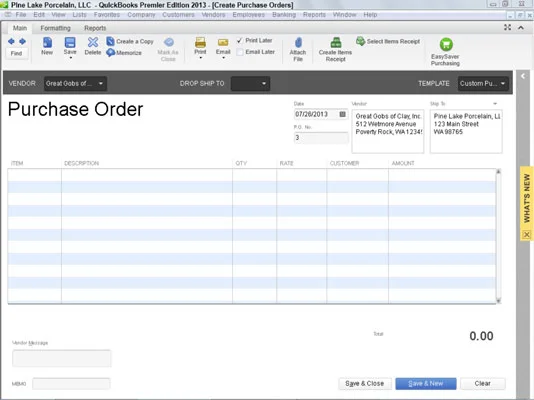This screenshot has height=400, width=534.
Task: Click Create a Copy icon
Action: click(110, 41)
